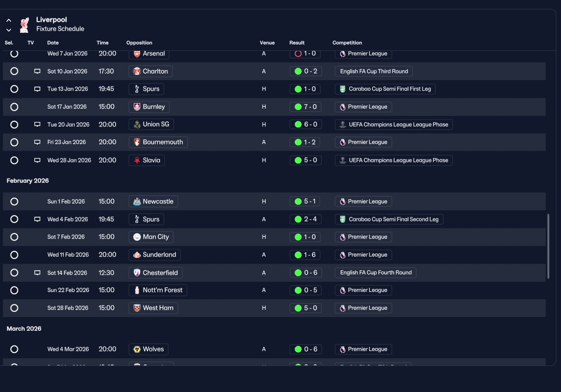Open the 1 - 6 Sunderland result
Image resolution: width=561 pixels, height=392 pixels.
coord(305,255)
